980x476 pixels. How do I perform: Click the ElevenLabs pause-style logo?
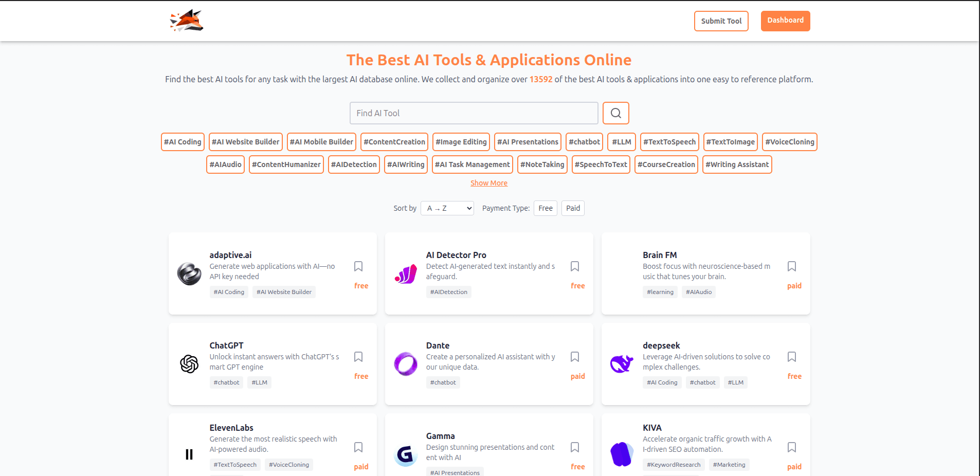point(189,454)
